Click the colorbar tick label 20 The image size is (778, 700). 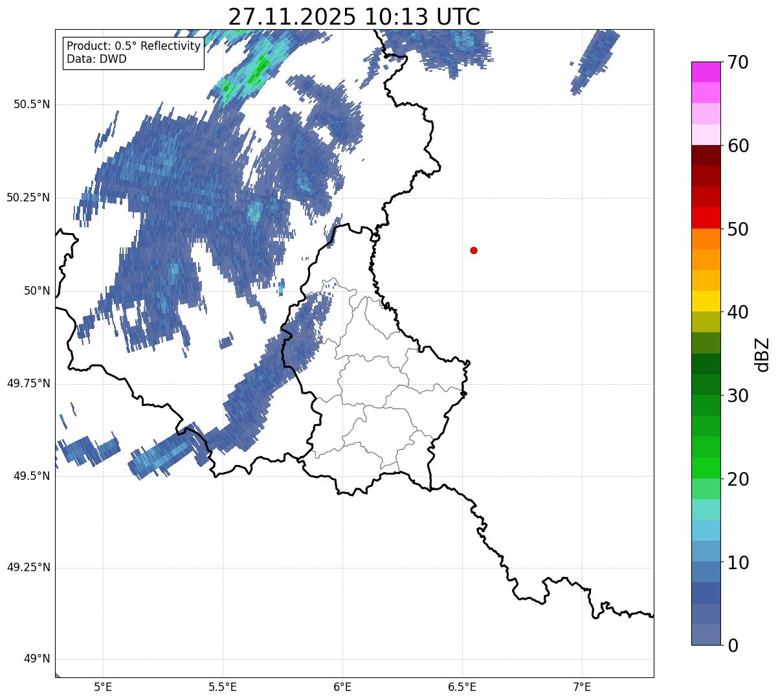click(x=738, y=479)
